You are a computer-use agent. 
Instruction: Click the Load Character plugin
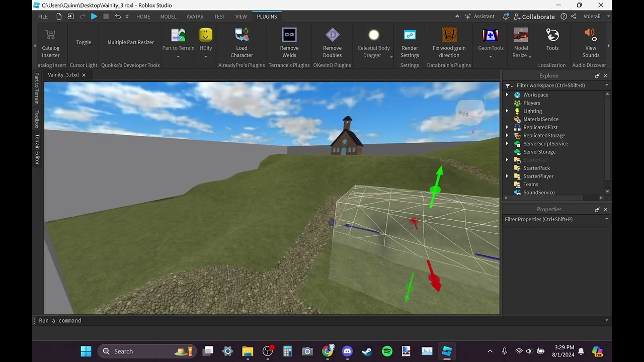pyautogui.click(x=242, y=43)
